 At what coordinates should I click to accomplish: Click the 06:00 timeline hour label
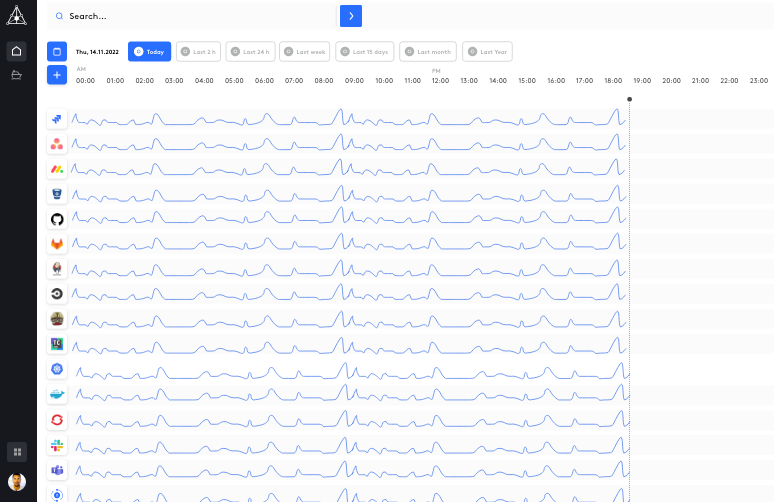coord(264,80)
